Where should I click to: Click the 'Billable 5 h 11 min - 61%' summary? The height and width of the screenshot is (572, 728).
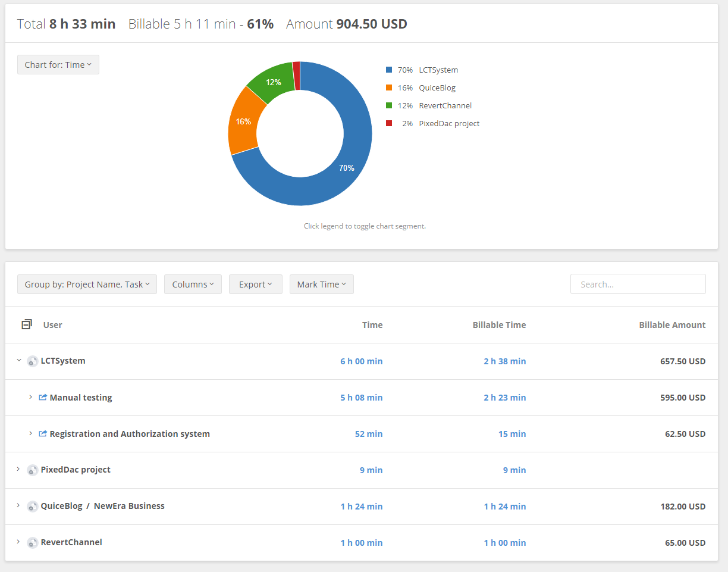coord(201,24)
